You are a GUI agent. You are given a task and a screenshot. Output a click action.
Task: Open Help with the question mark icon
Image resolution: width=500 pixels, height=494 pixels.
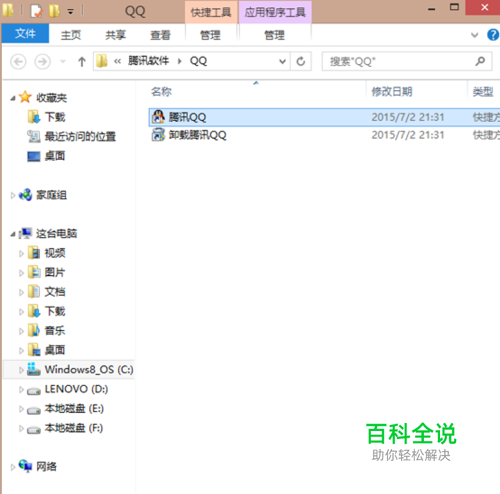coord(493,35)
